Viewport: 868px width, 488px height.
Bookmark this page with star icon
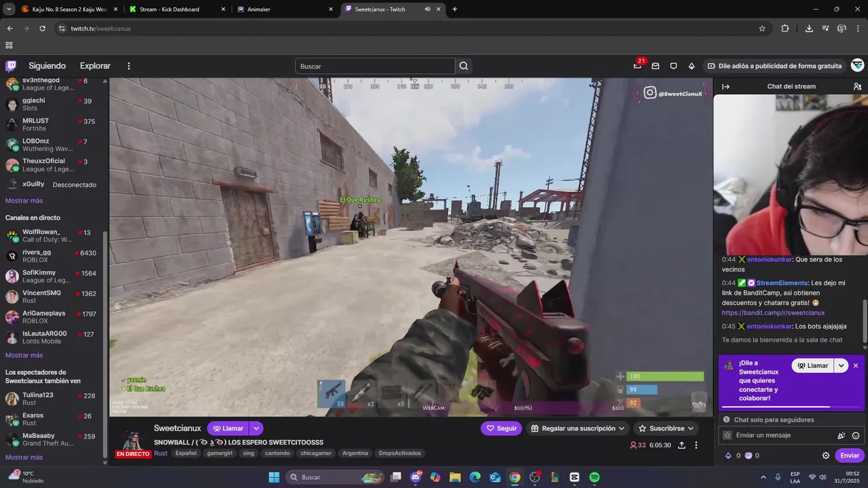[x=762, y=28]
